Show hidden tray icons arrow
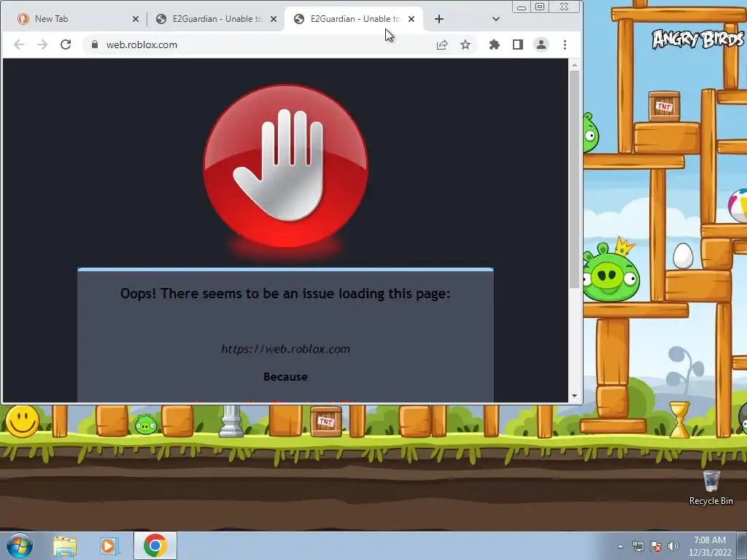Viewport: 747px width, 560px height. pos(620,546)
